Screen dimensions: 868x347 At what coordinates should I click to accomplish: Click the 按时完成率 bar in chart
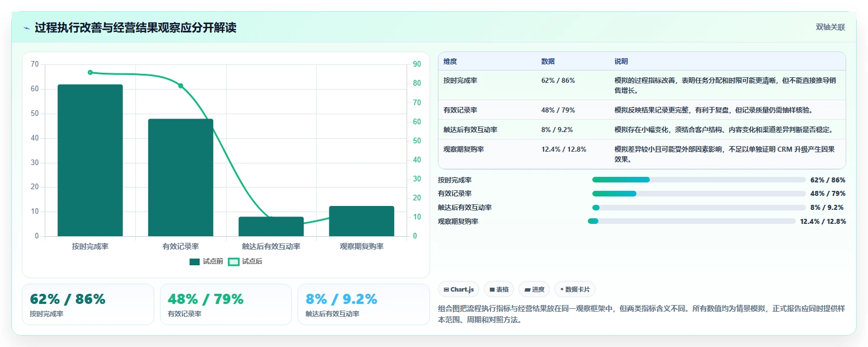click(x=90, y=161)
